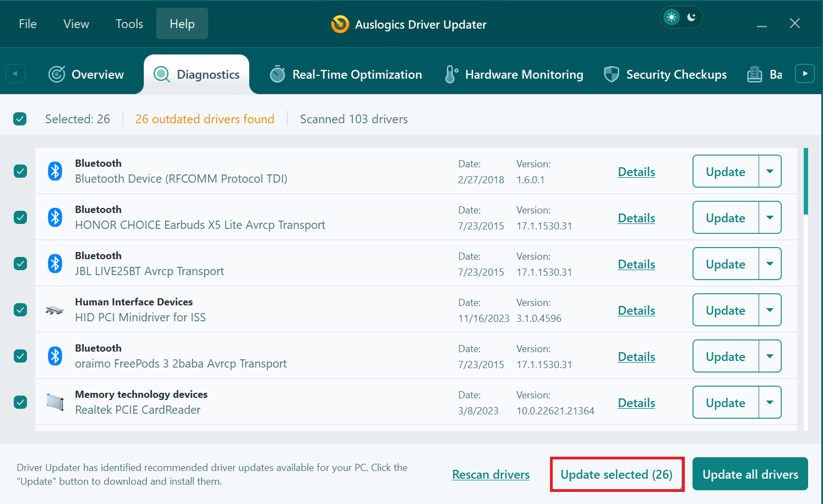Update the Realtek PCIE CardReader driver
Screen dimensions: 823x504
point(726,402)
